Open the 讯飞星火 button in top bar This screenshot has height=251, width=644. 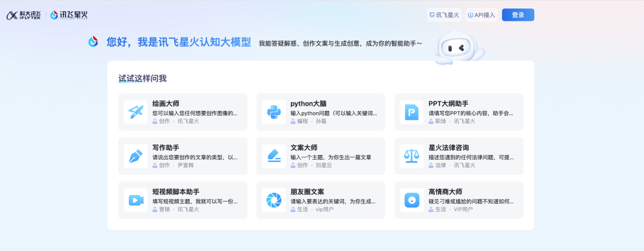click(444, 15)
